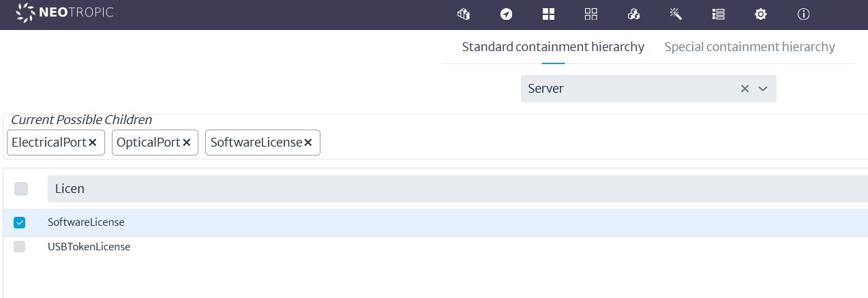Open the list view icon
868x298 pixels.
(x=718, y=14)
